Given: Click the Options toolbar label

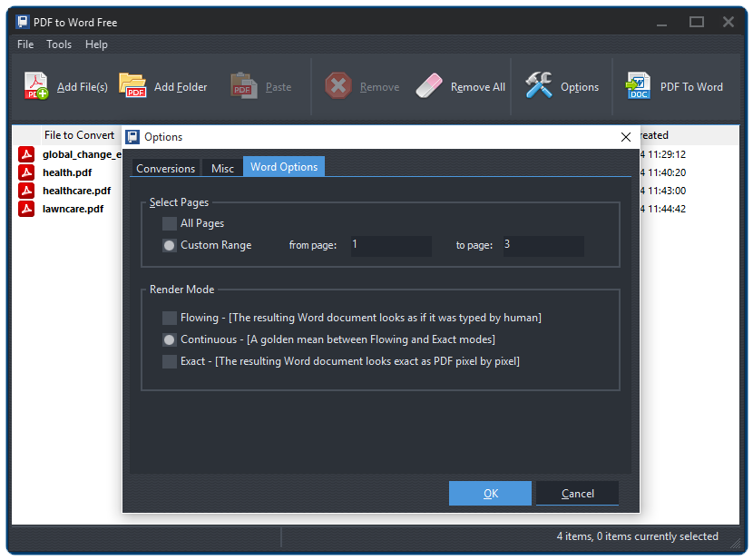Looking at the screenshot, I should tap(580, 87).
